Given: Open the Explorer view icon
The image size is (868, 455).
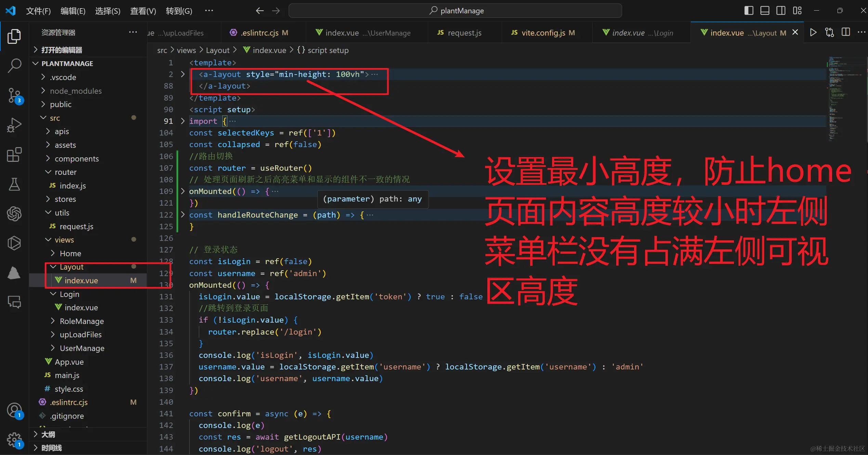Looking at the screenshot, I should [x=14, y=36].
